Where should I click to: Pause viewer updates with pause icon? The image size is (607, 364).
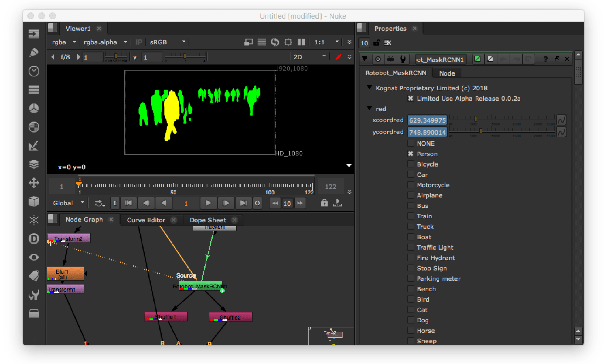point(301,42)
